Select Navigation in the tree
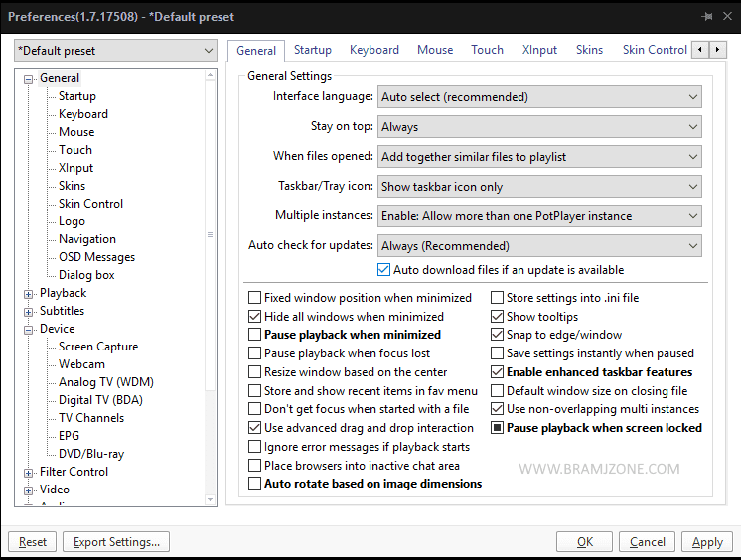Viewport: 741px width, 560px height. tap(87, 239)
